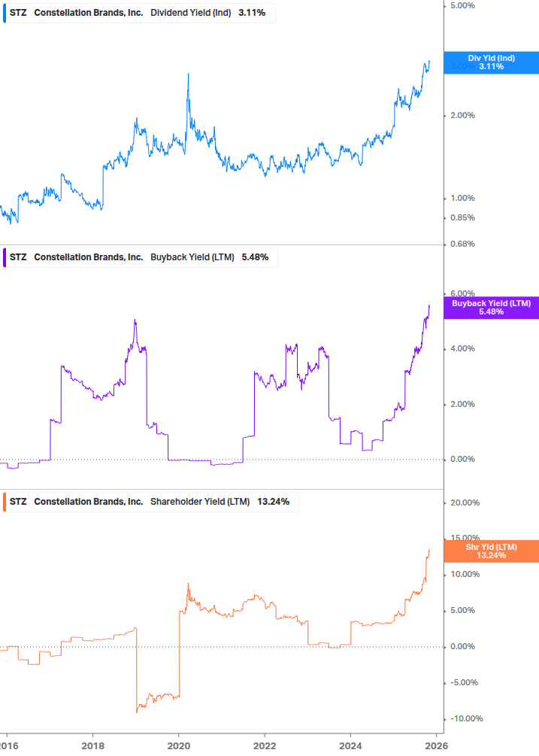Click the STZ ticker in the Buyback Yield legend

click(18, 257)
